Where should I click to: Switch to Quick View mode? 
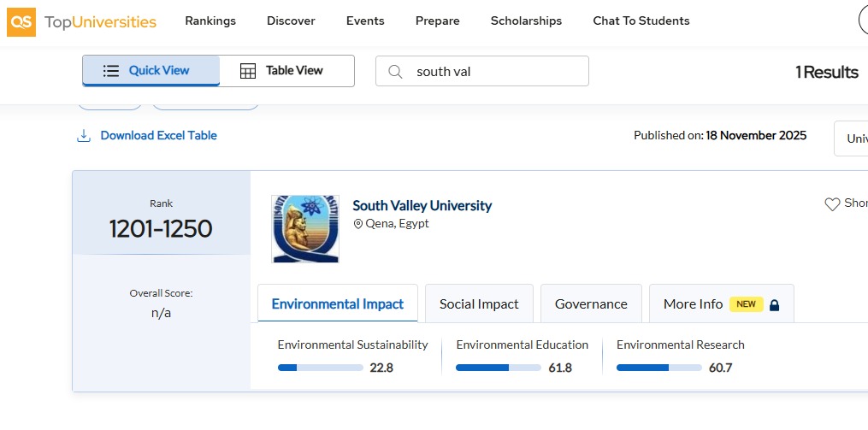(151, 71)
